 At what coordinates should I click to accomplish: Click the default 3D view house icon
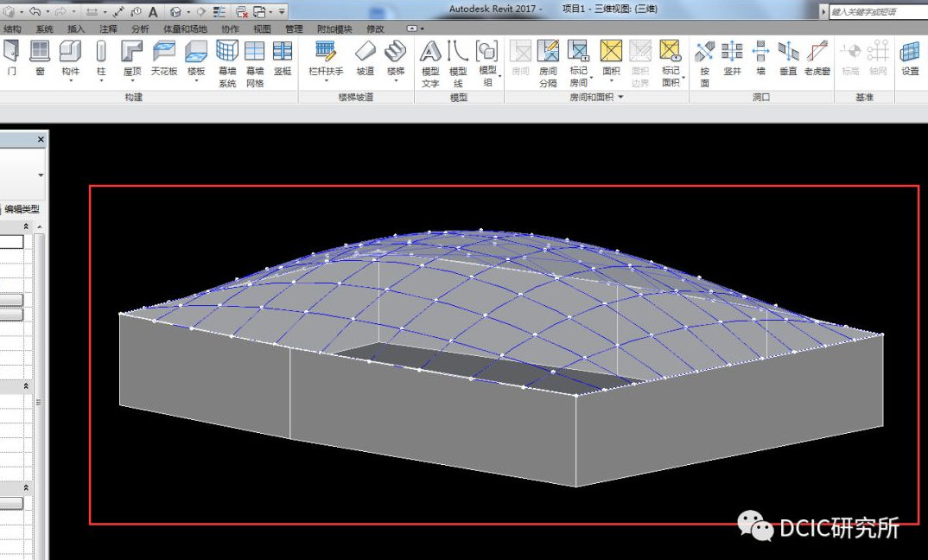175,11
